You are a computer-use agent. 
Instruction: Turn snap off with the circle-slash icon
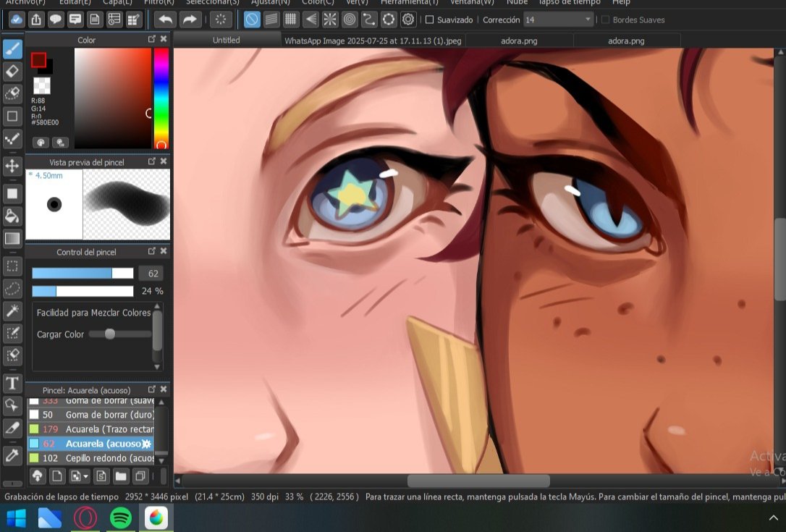coord(252,20)
